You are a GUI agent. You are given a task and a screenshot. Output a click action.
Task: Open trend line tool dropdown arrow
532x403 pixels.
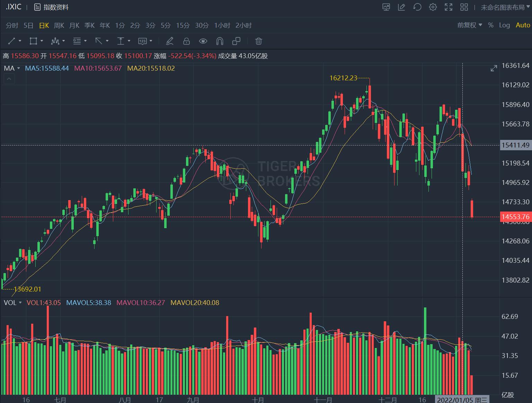[x=20, y=41]
